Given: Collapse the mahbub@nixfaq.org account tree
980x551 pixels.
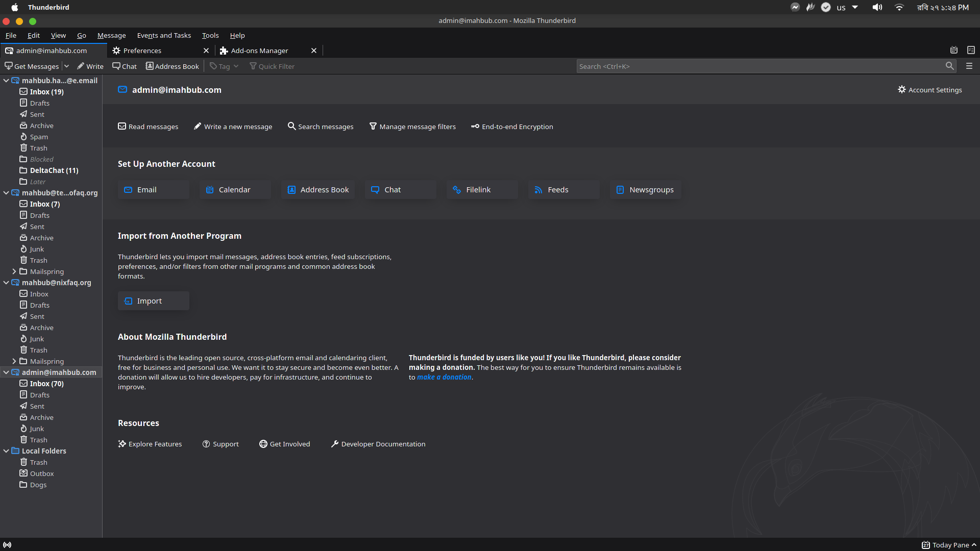Looking at the screenshot, I should point(6,283).
